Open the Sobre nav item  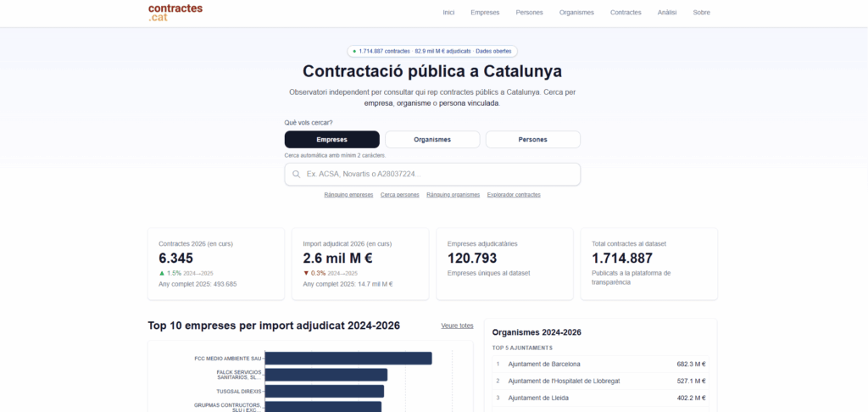701,13
